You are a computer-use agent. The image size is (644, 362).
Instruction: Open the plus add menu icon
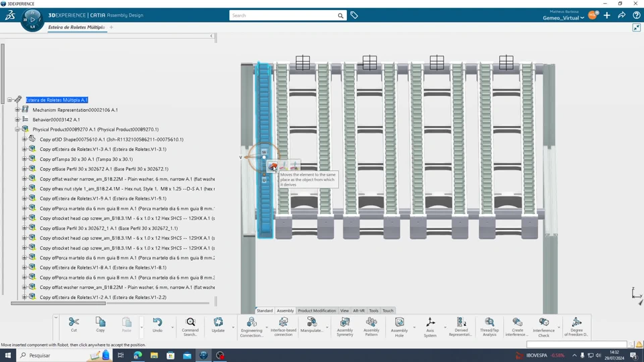pyautogui.click(x=607, y=15)
